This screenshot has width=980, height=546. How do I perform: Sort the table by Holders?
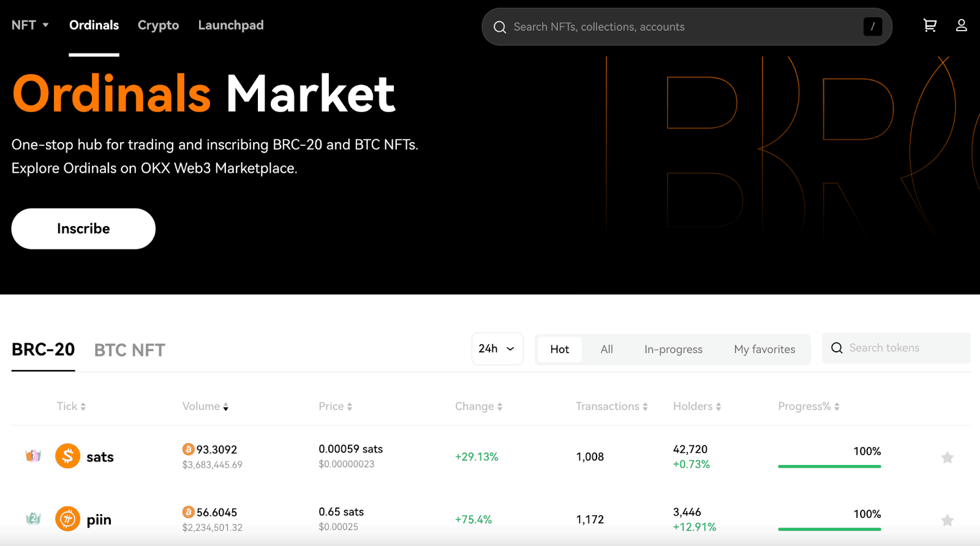pos(697,406)
